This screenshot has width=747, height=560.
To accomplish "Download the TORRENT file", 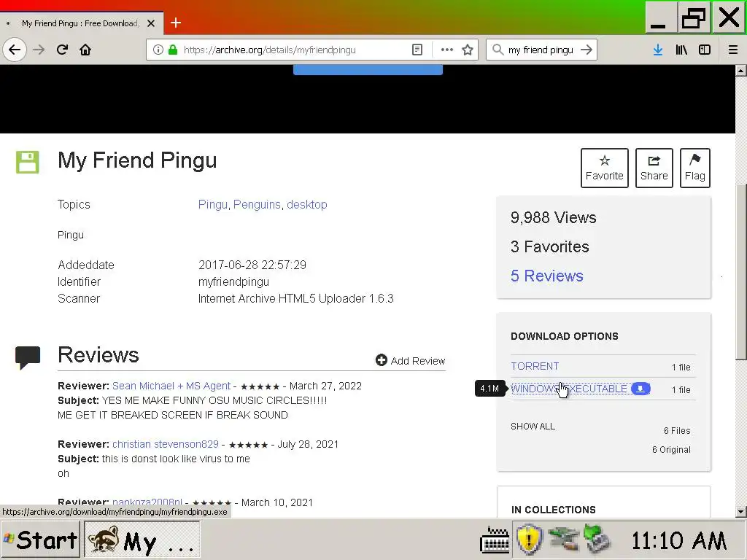I will [x=535, y=366].
